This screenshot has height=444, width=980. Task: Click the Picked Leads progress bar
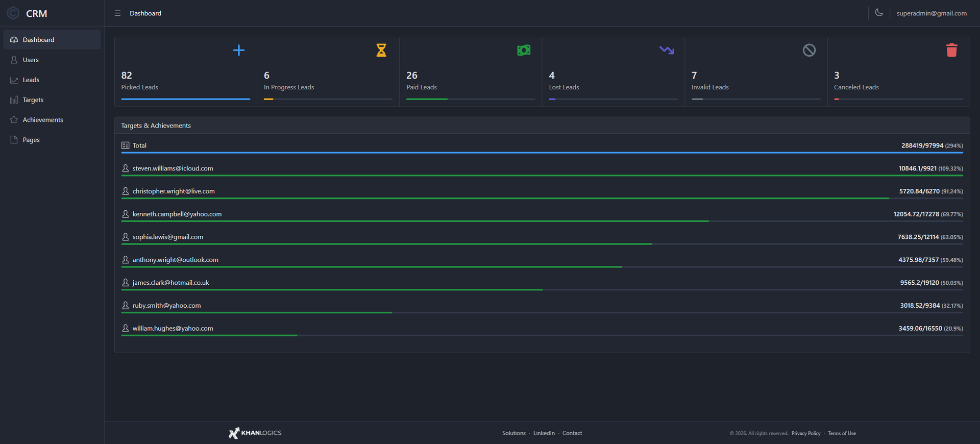tap(186, 99)
